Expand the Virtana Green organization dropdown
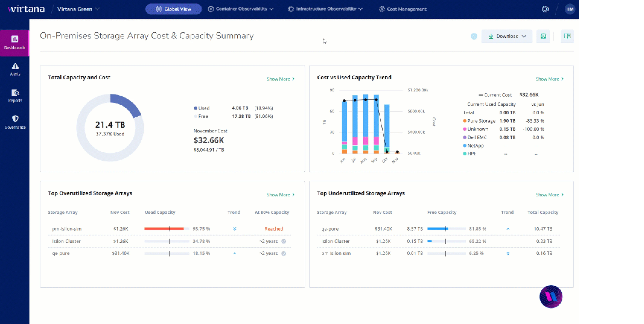The height and width of the screenshot is (324, 644). click(x=77, y=9)
